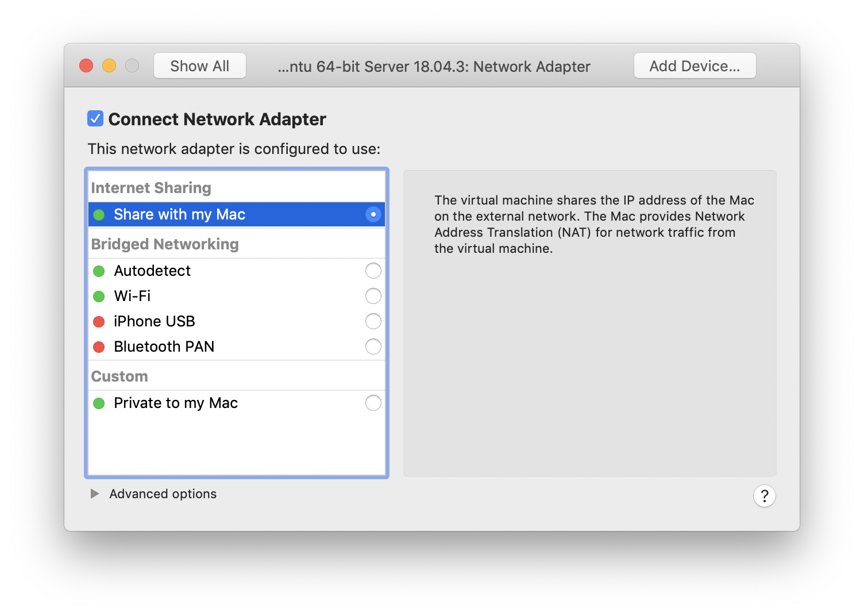This screenshot has height=616, width=864.
Task: Click the red status dot beside iPhone USB
Action: tap(99, 322)
